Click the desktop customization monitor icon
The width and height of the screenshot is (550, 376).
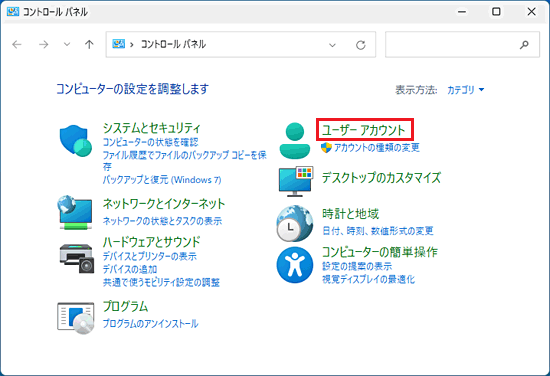296,181
